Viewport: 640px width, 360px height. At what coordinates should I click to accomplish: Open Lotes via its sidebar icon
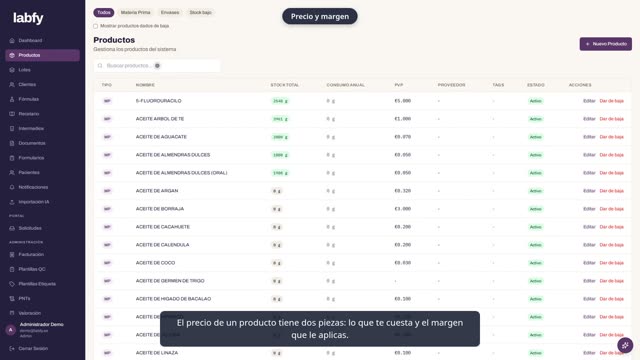(12, 70)
